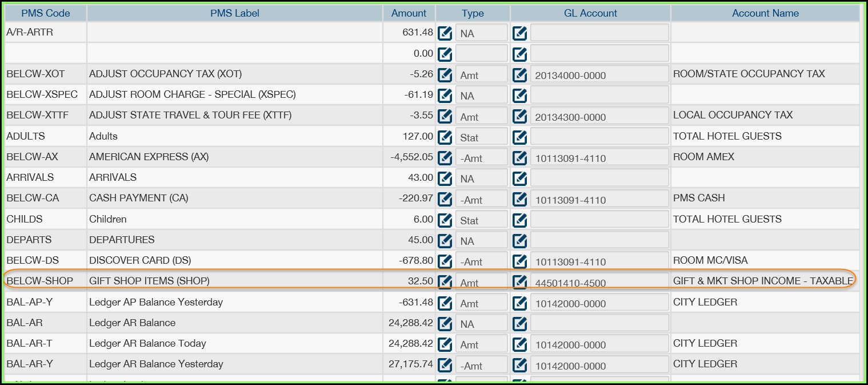Click GL Account field showing 20134000-0000

coord(599,74)
